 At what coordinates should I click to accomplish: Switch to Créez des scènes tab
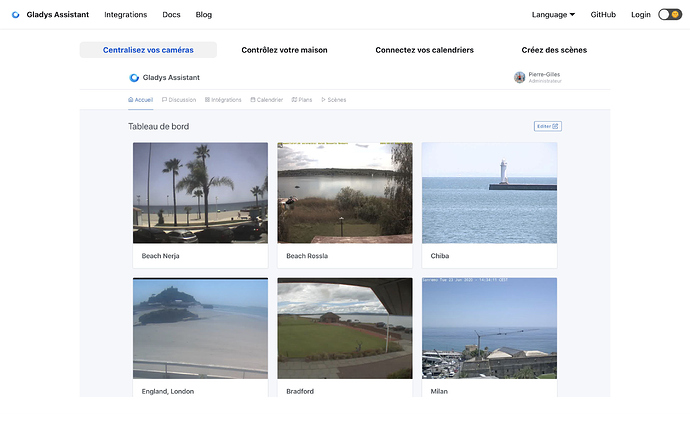tap(554, 50)
